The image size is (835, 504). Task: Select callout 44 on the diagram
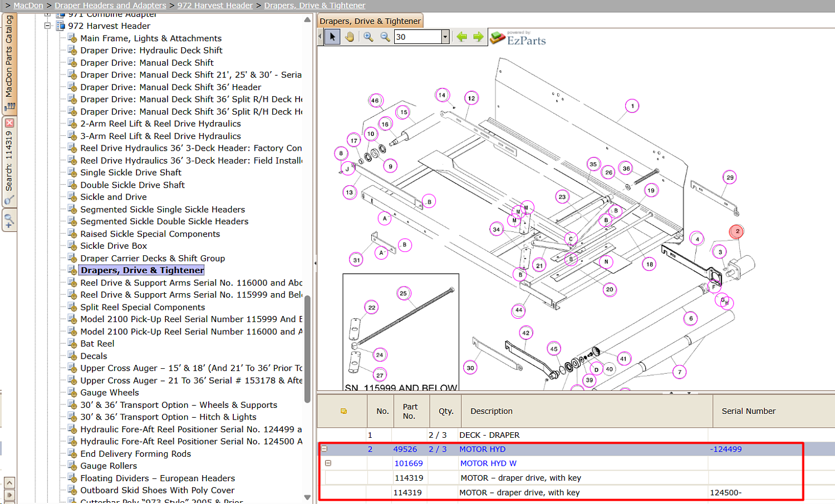pyautogui.click(x=519, y=310)
